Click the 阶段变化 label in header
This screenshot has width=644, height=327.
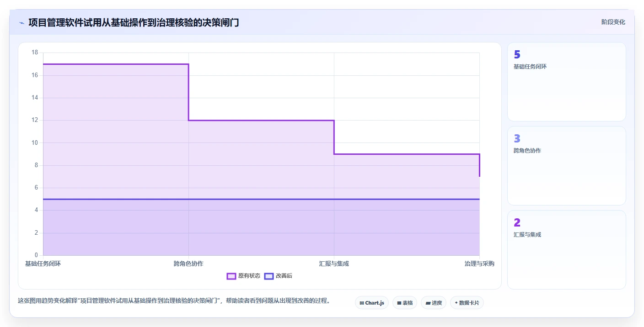[613, 22]
